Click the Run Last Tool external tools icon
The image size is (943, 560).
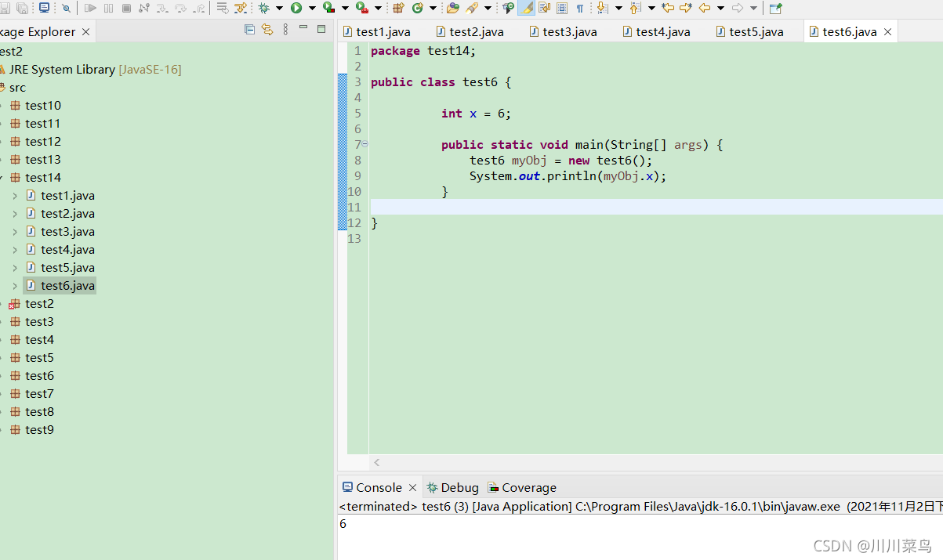pos(362,8)
